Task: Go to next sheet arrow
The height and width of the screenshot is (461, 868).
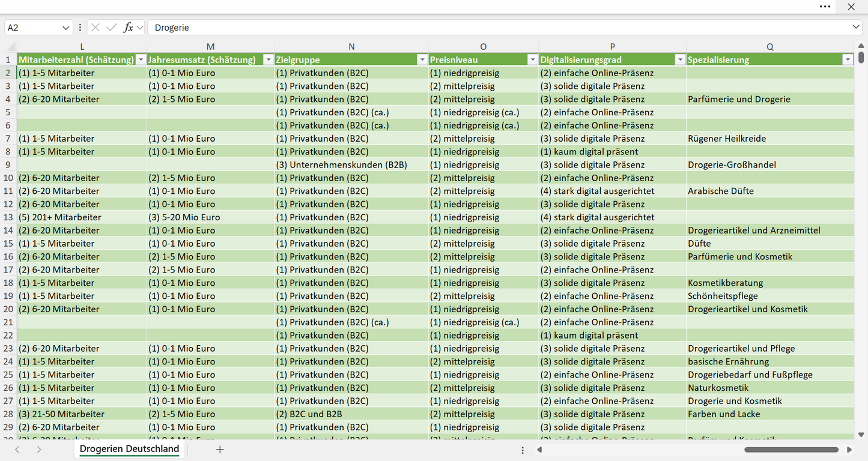Action: [x=39, y=449]
